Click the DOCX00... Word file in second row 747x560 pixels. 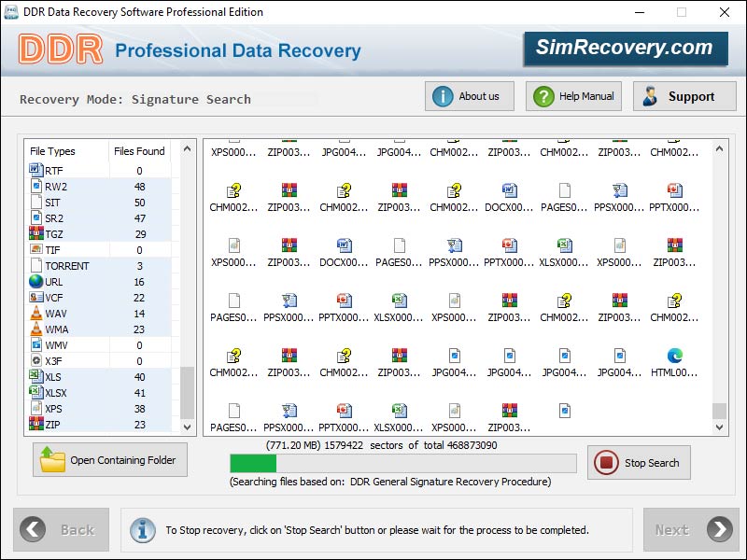(509, 198)
